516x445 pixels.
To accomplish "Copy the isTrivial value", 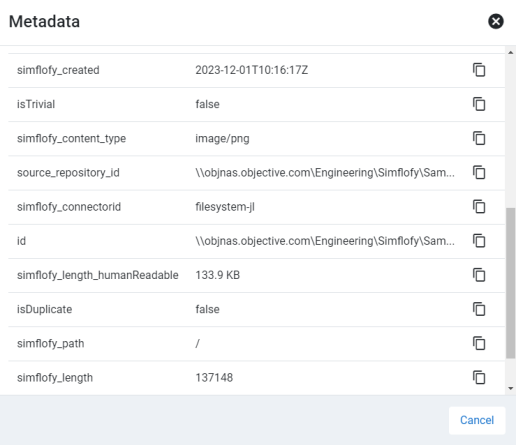I will 479,104.
